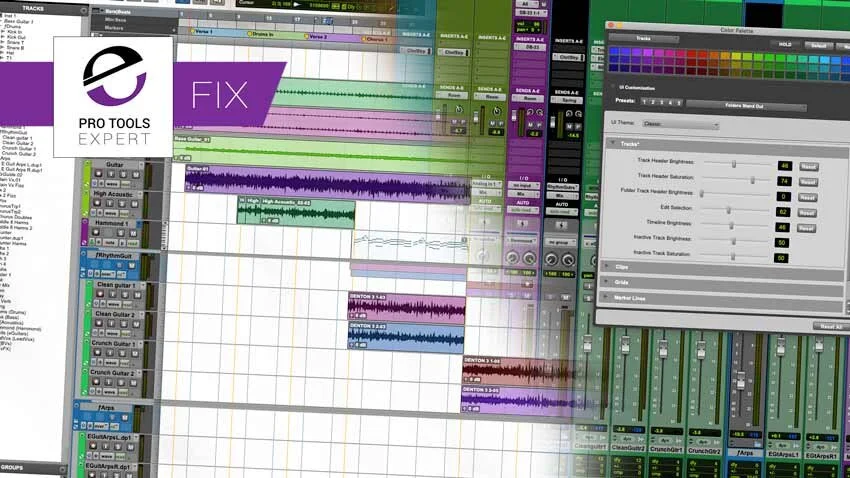Mute Clean guitar 1 track

click(137, 294)
